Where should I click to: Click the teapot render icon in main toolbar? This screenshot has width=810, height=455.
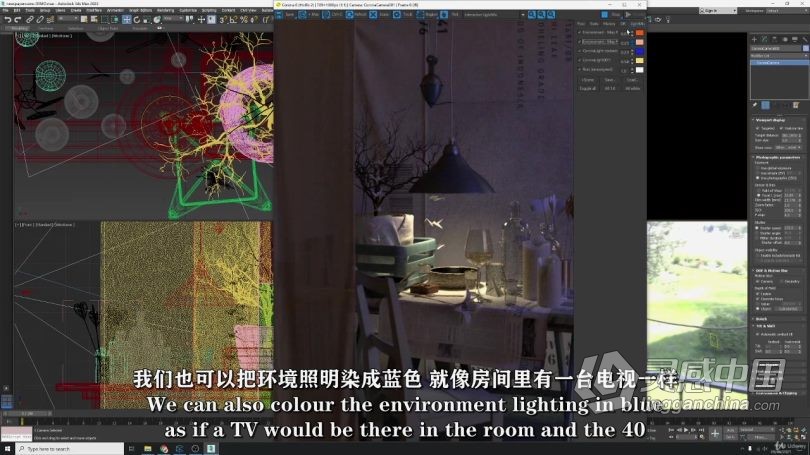(x=658, y=20)
